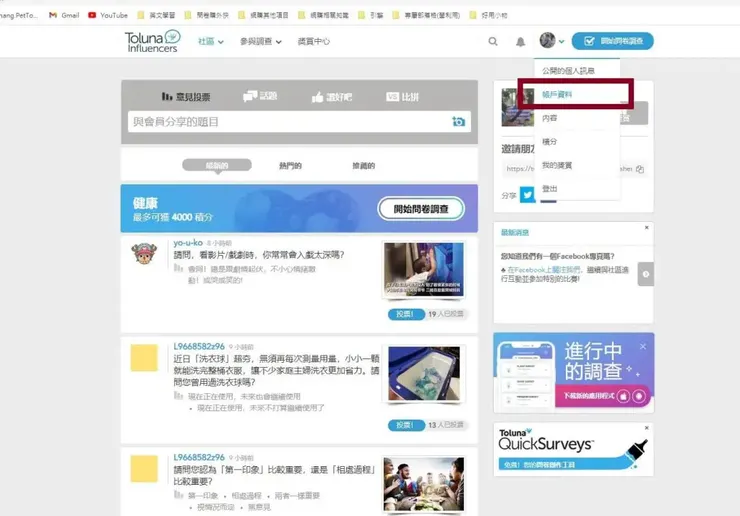The image size is (740, 516).
Task: Open the 好用小物 bookmark folder
Action: click(488, 15)
